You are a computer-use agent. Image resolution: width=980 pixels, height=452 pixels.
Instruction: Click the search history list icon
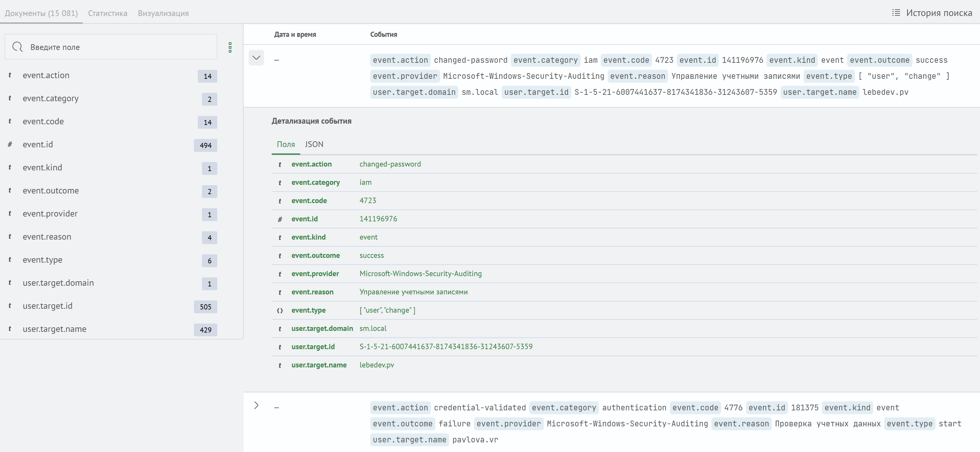896,13
